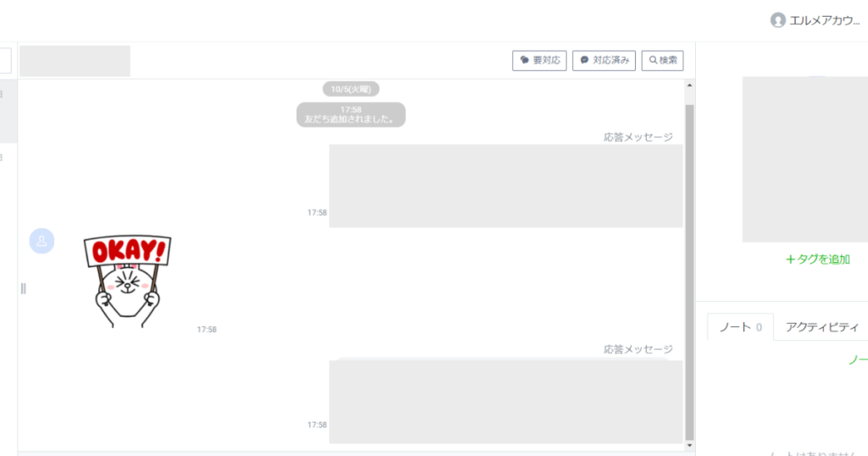Open the 検索 chat search

tap(663, 60)
